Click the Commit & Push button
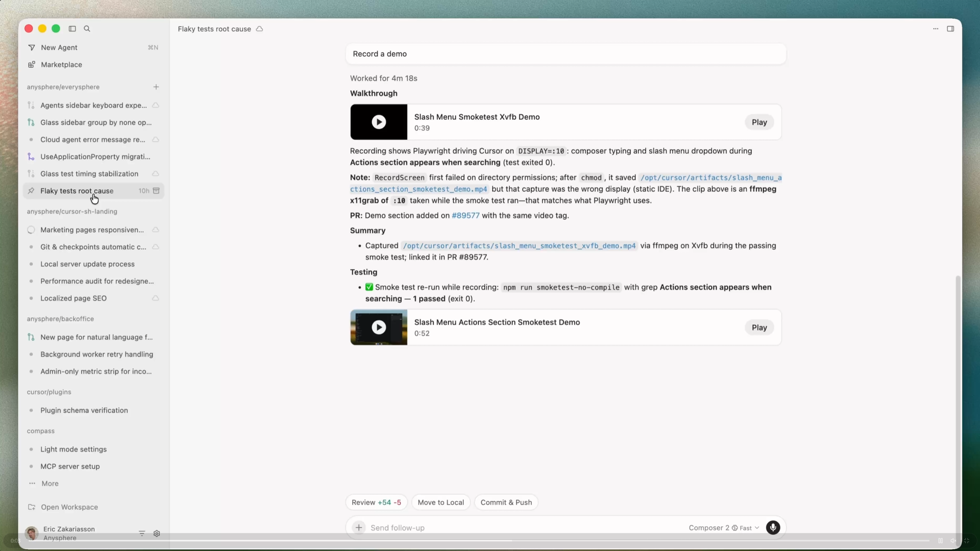Image resolution: width=980 pixels, height=551 pixels. point(506,502)
